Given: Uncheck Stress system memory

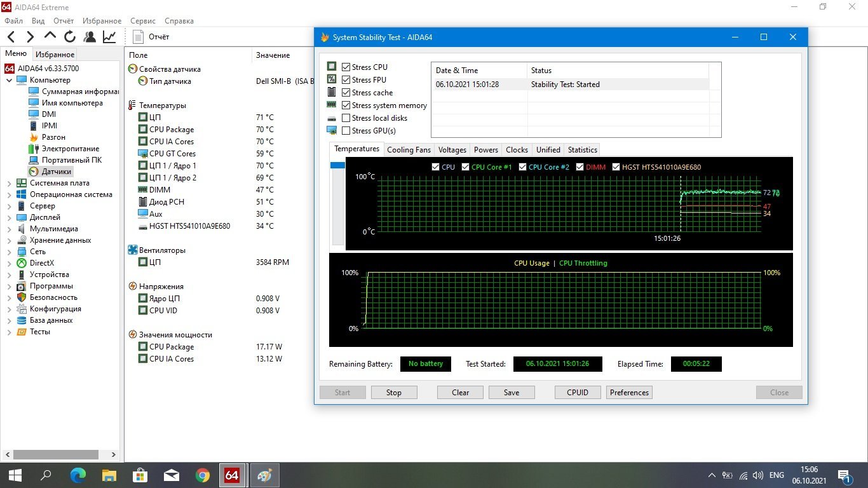Looking at the screenshot, I should click(346, 105).
